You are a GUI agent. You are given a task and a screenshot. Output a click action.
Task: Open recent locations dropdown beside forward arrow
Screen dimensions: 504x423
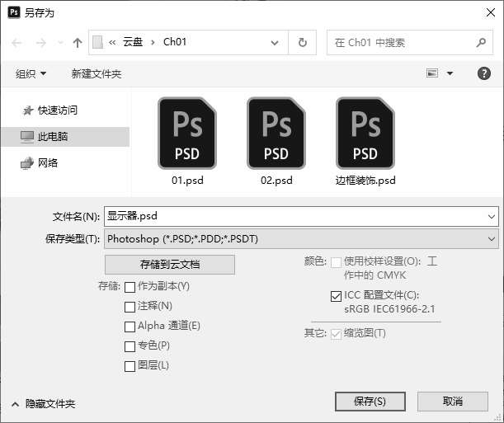59,43
